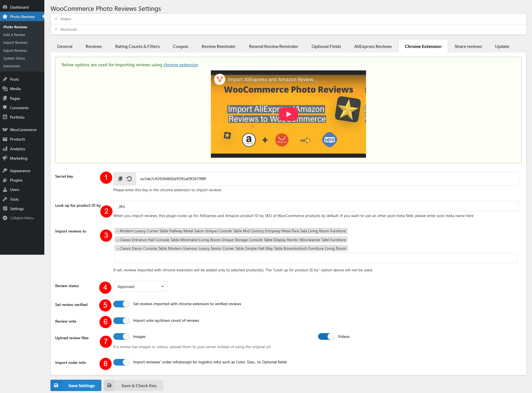Toggle Import order info switch
Image resolution: width=532 pixels, height=393 pixels.
tap(121, 362)
